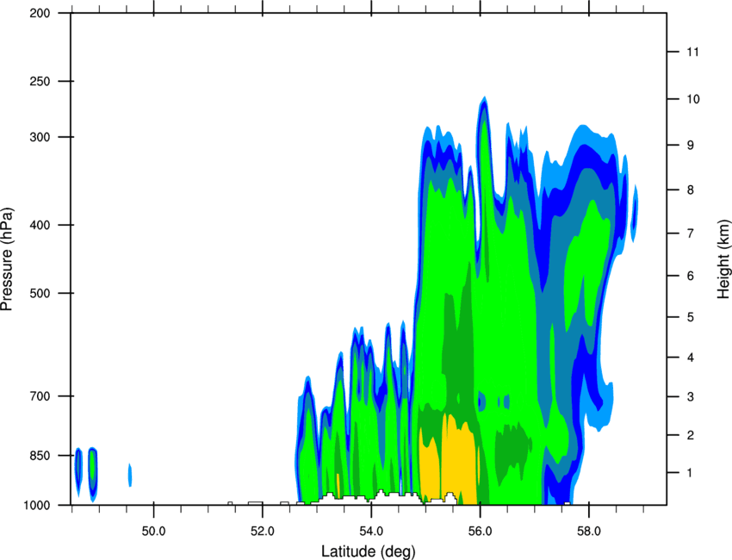Click the 54.0 latitude tick label
Viewport: 732px width, 560px height.
tap(371, 532)
